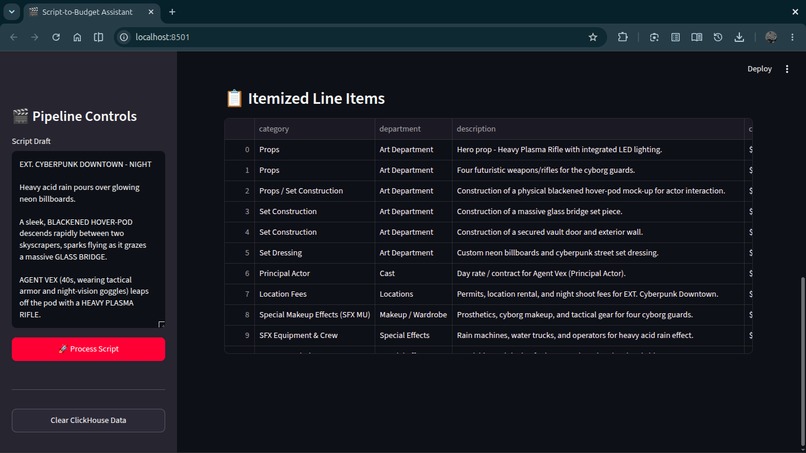This screenshot has width=806, height=453.
Task: Open a new browser tab
Action: point(172,11)
